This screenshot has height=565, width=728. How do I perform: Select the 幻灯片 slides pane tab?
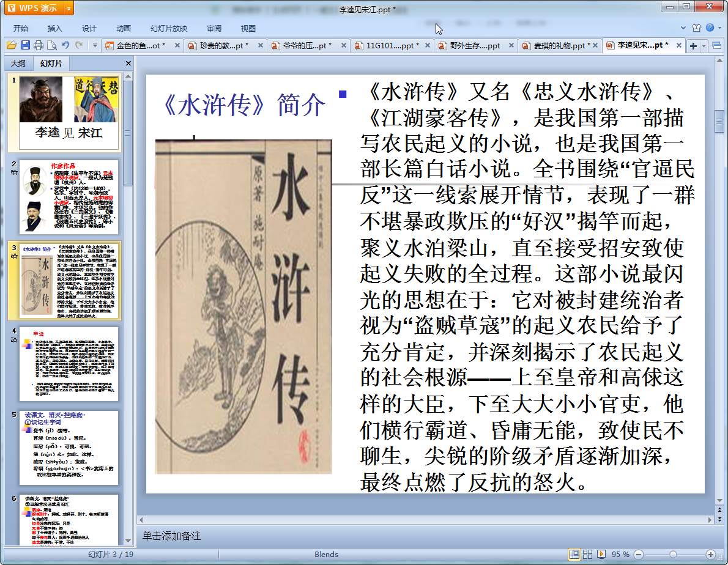51,63
